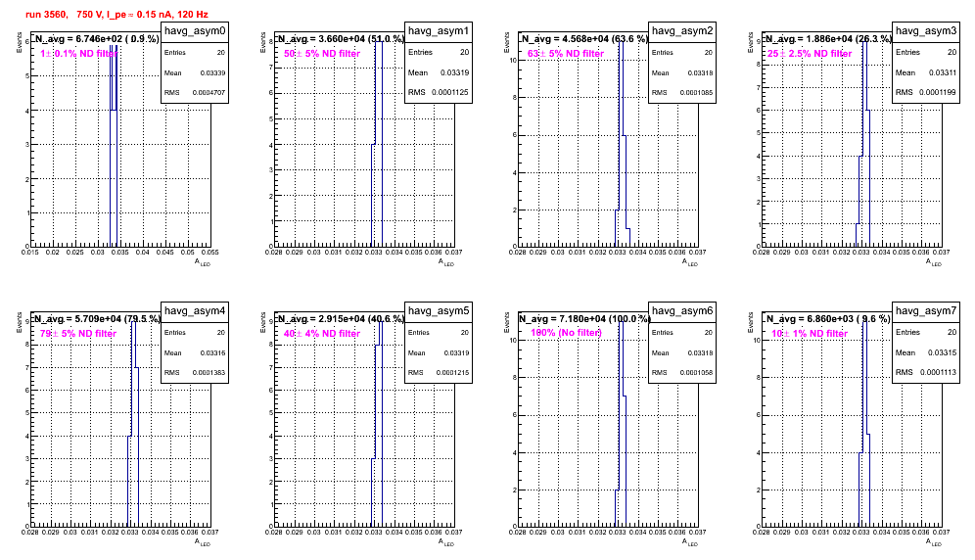Select the havg_asym3 stats box title
Screen dimensions: 975x560
(x=926, y=31)
